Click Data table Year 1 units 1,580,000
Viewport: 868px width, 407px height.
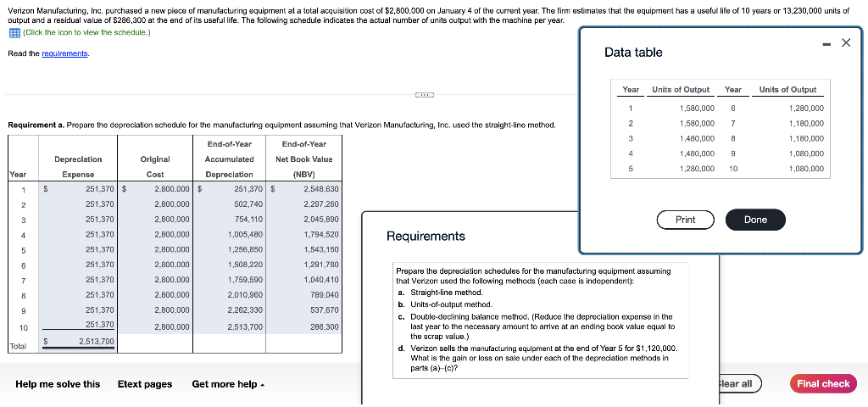697,108
